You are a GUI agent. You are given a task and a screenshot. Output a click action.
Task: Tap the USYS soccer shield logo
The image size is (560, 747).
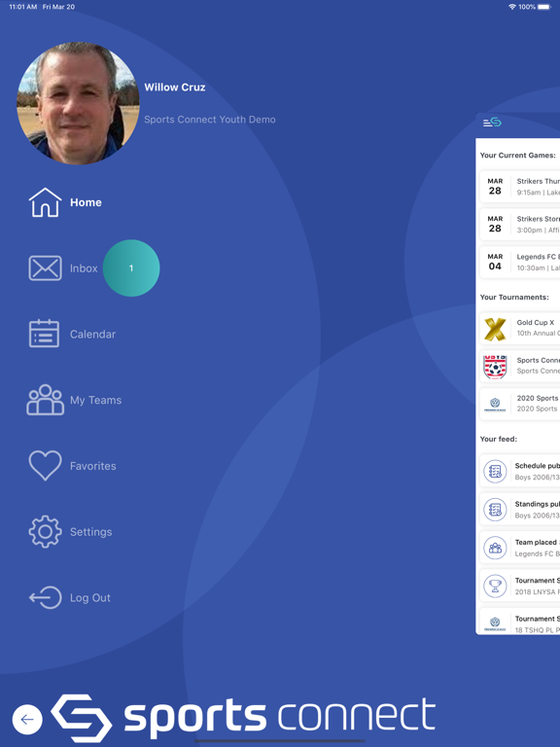coord(495,367)
